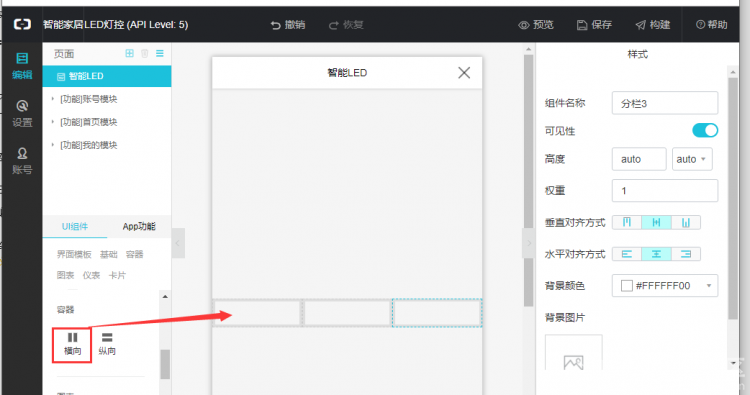Click the 预览 (preview) button

(x=536, y=25)
